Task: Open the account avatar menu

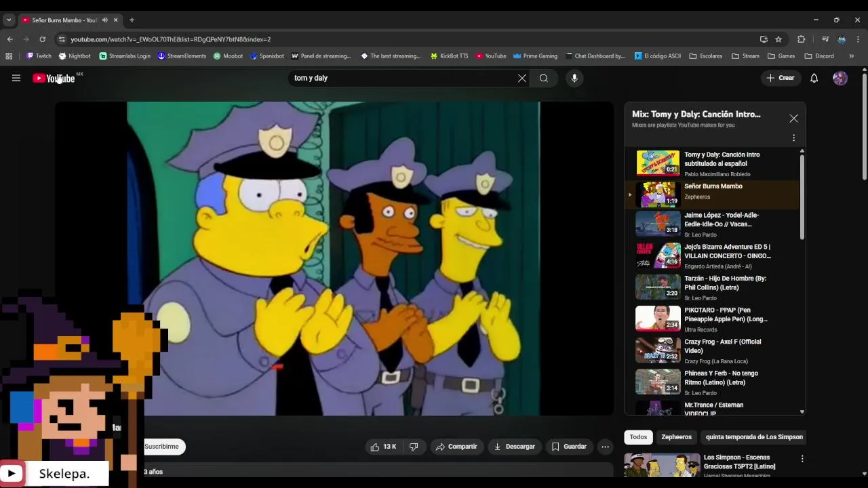Action: [840, 78]
